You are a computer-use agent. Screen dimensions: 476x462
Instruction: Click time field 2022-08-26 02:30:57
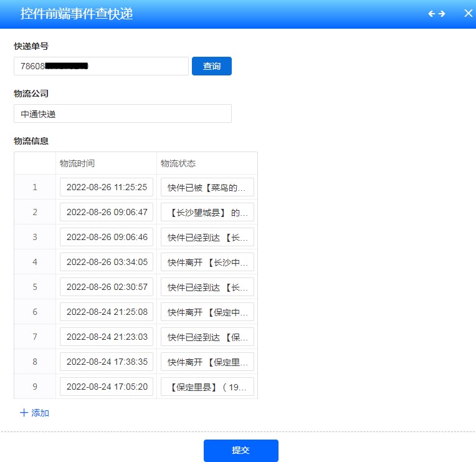[x=107, y=287]
